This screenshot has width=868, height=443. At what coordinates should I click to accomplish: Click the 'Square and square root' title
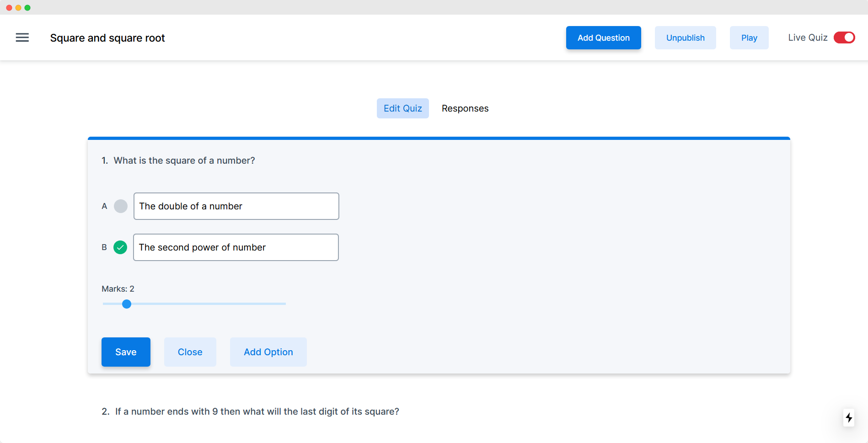(107, 38)
